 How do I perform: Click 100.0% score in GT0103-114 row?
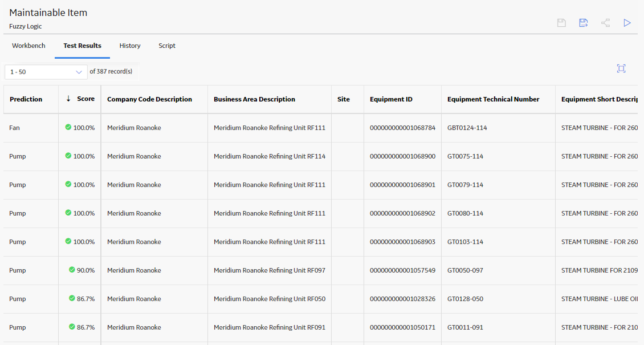pos(84,242)
